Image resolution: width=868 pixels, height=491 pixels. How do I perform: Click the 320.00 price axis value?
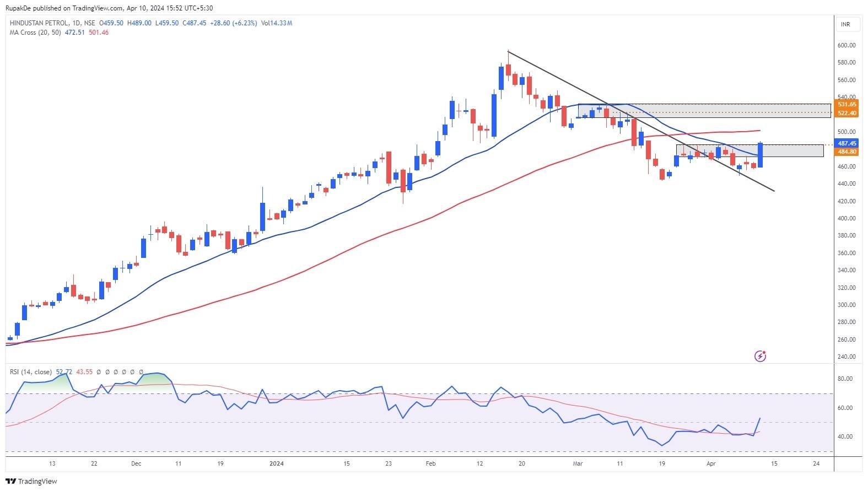[x=847, y=288]
